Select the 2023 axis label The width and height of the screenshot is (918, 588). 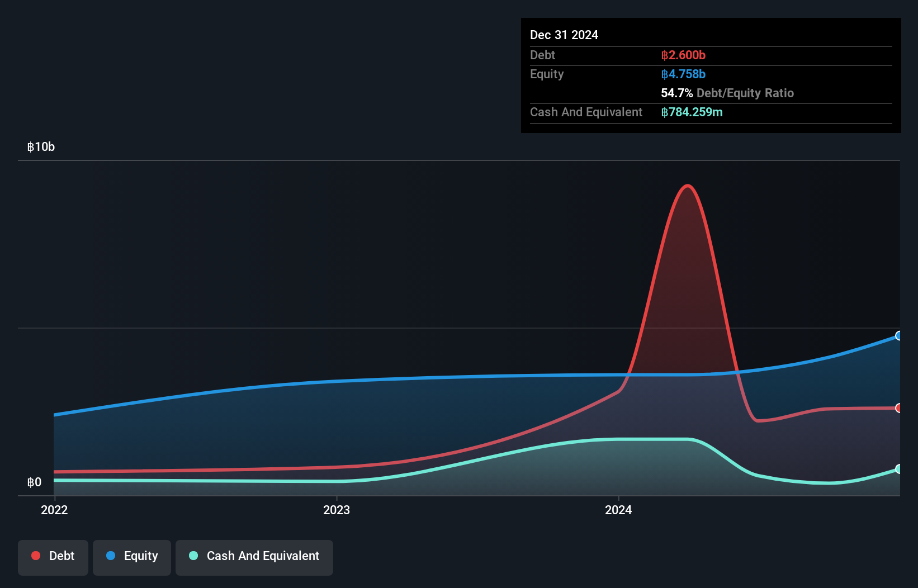(x=336, y=510)
